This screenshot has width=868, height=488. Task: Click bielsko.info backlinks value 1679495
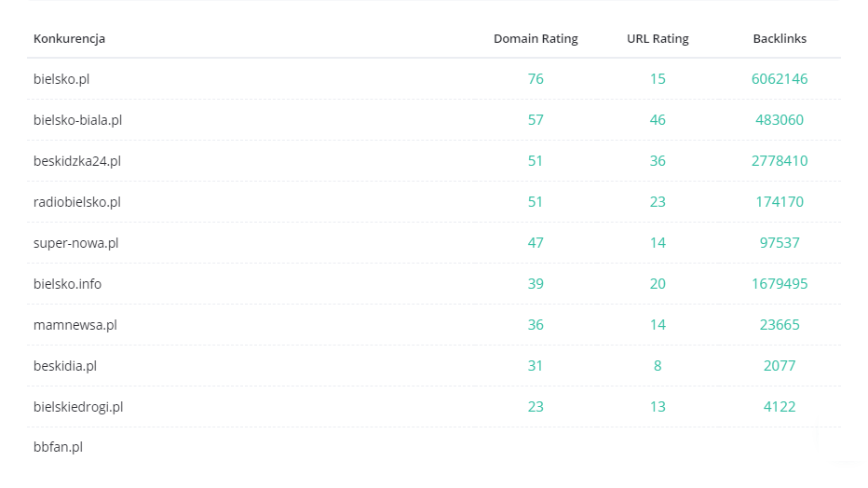click(x=780, y=284)
